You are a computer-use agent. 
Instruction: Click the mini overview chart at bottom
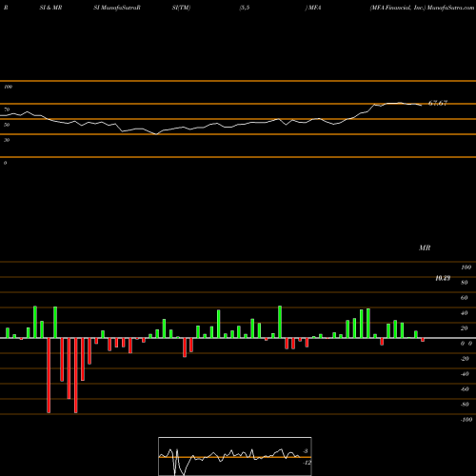click(x=235, y=456)
